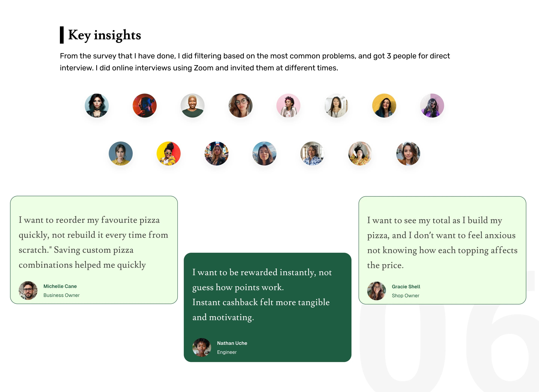Click Michelle Cane's profile photo
Screen dimensions: 539x392
pos(28,291)
